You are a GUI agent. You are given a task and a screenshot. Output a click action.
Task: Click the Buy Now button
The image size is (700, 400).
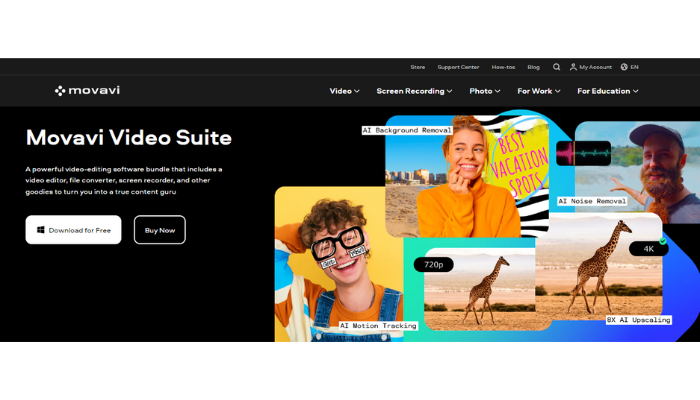160,230
